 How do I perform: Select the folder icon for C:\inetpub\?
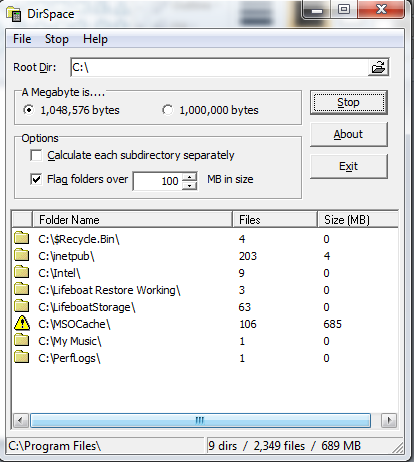22,255
